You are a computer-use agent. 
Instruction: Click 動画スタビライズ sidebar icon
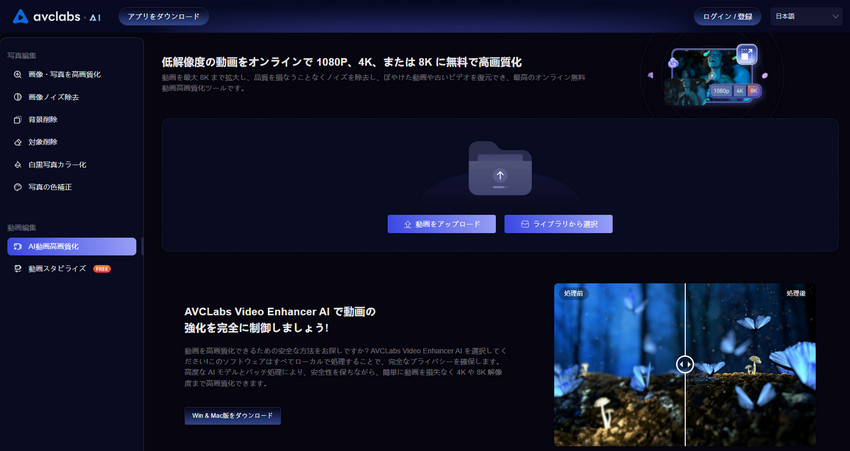tap(17, 269)
